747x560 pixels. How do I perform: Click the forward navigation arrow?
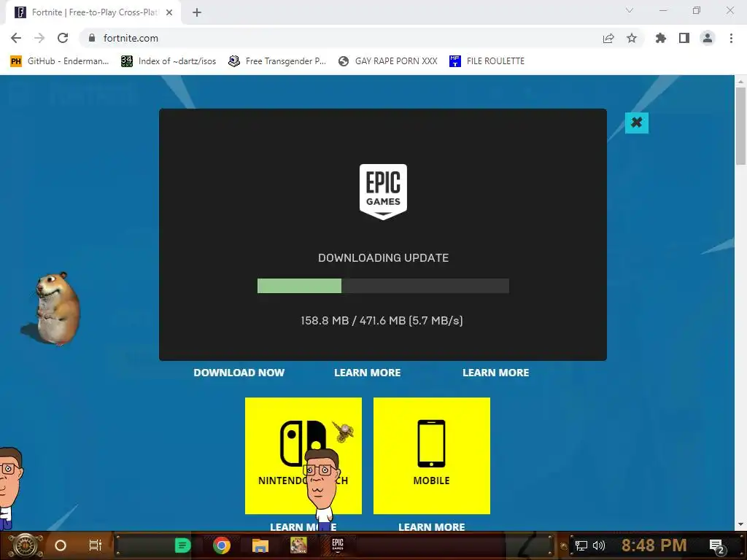[39, 38]
